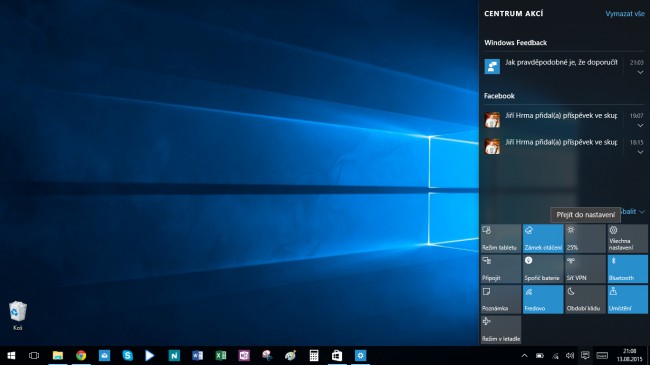Click the Action Center tray icon
Image resolution: width=650 pixels, height=365 pixels.
[585, 355]
